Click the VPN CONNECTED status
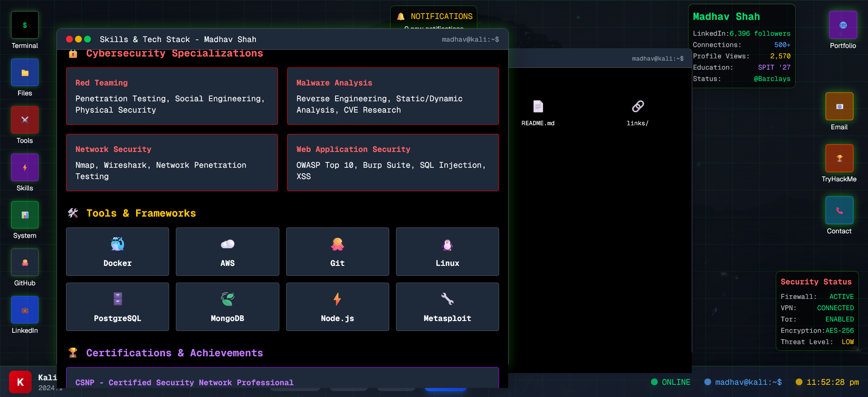This screenshot has width=868, height=397. tap(835, 308)
